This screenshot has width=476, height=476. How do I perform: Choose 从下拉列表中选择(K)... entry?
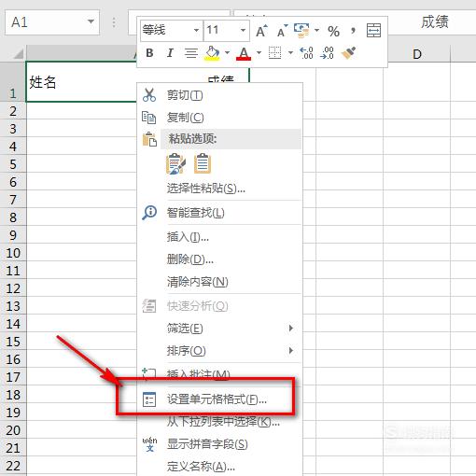pyautogui.click(x=219, y=422)
